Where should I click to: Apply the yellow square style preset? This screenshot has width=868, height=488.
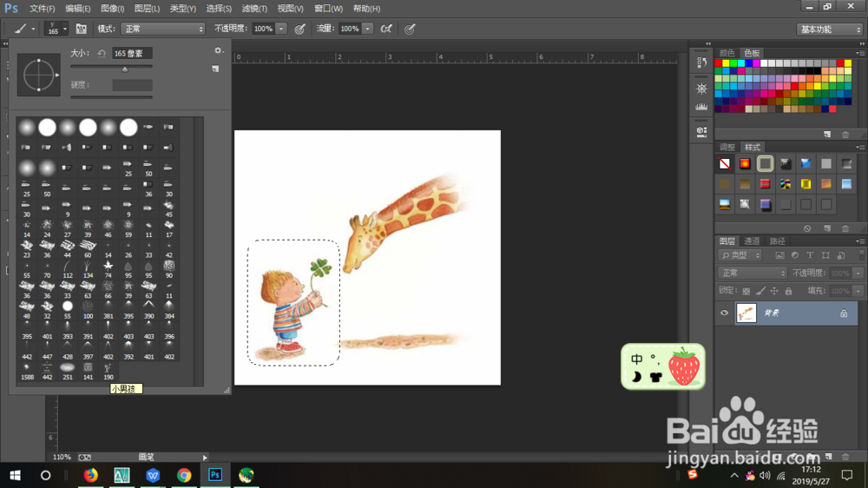point(806,184)
